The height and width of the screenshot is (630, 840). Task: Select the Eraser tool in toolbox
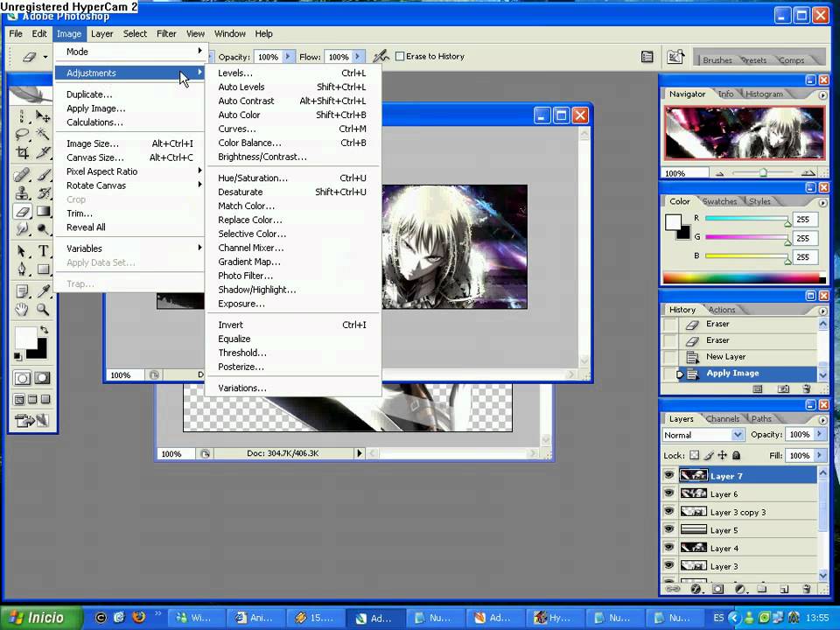click(22, 212)
